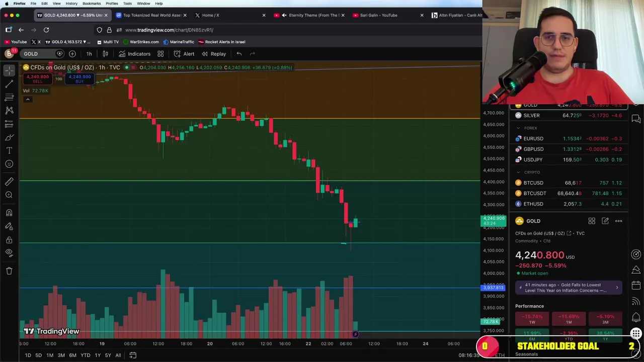This screenshot has height=362, width=644.
Task: Select SILVER in the watchlist
Action: pyautogui.click(x=569, y=116)
